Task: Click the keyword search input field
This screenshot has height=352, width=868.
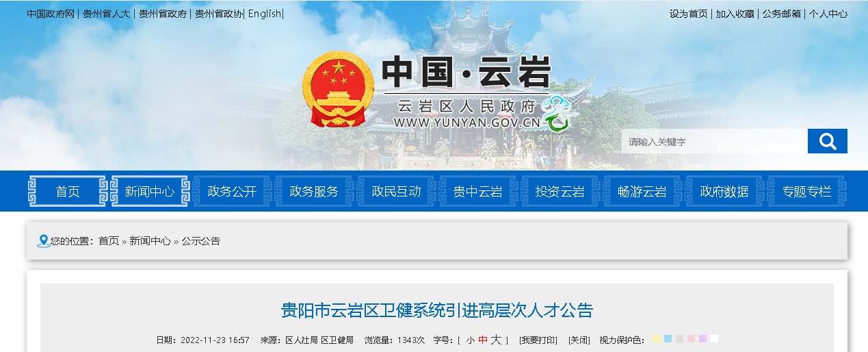Action: [x=714, y=142]
